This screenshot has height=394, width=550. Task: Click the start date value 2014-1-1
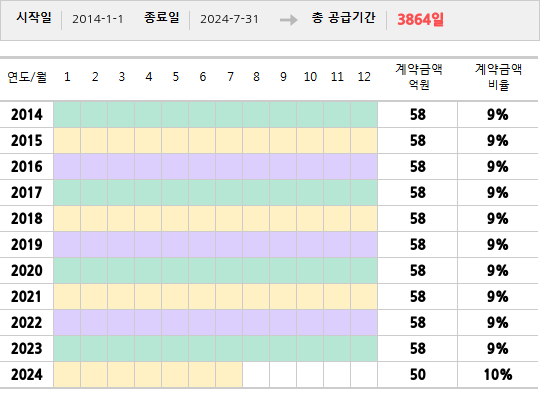[98, 19]
